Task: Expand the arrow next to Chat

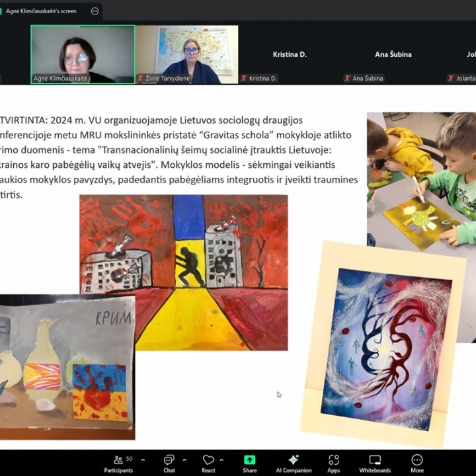Action: coord(184,459)
